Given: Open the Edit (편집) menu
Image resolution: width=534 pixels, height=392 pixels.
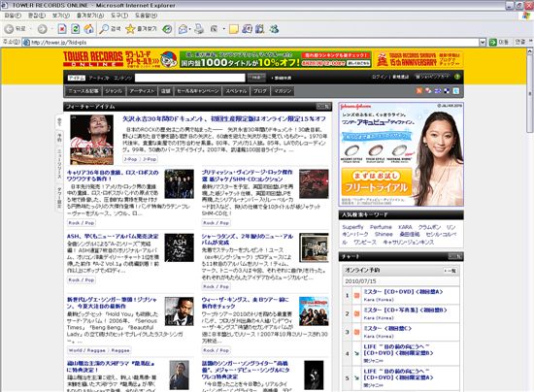Looking at the screenshot, I should pos(37,16).
